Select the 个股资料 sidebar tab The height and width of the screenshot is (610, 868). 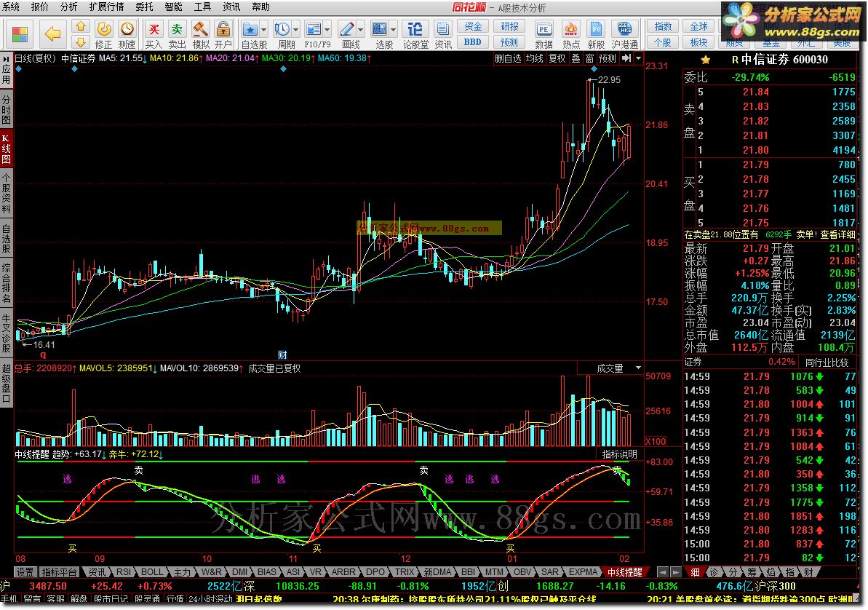pos(6,193)
